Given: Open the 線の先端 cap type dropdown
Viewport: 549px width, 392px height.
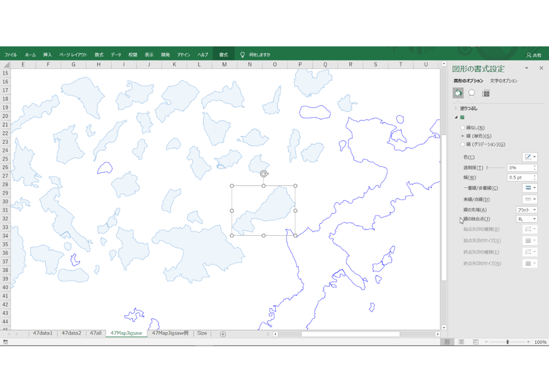Looking at the screenshot, I should 526,210.
